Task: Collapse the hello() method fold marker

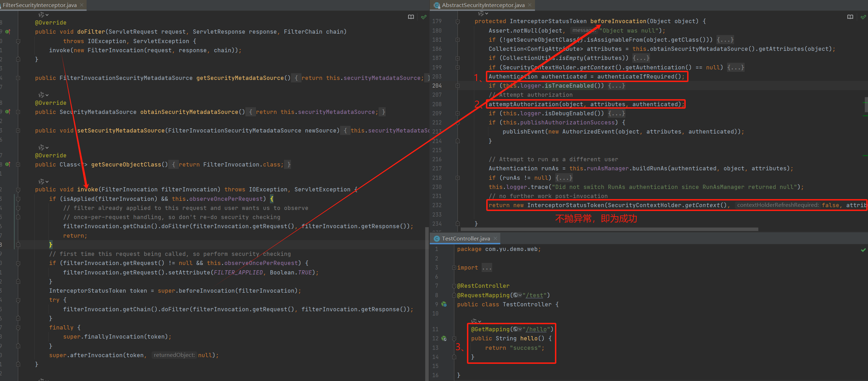Action: 454,338
